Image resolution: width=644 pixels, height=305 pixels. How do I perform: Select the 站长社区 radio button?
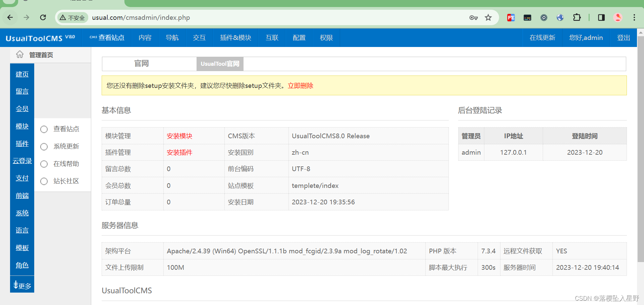(44, 181)
